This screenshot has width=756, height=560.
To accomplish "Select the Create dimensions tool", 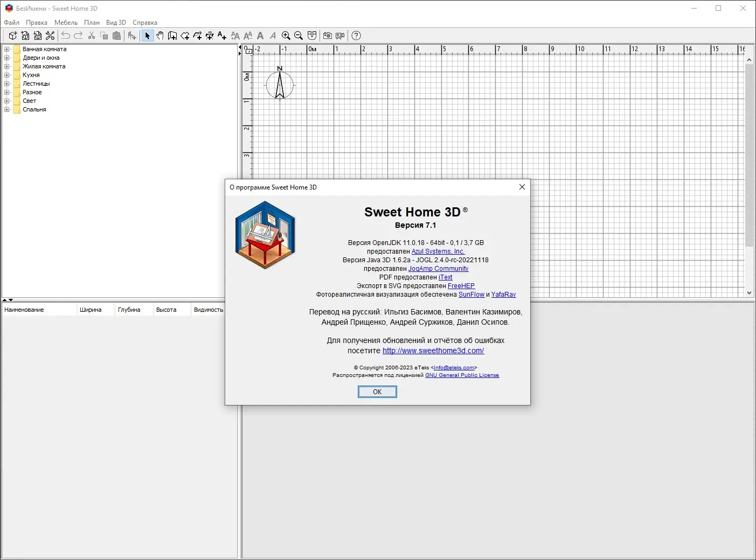I will click(x=210, y=36).
